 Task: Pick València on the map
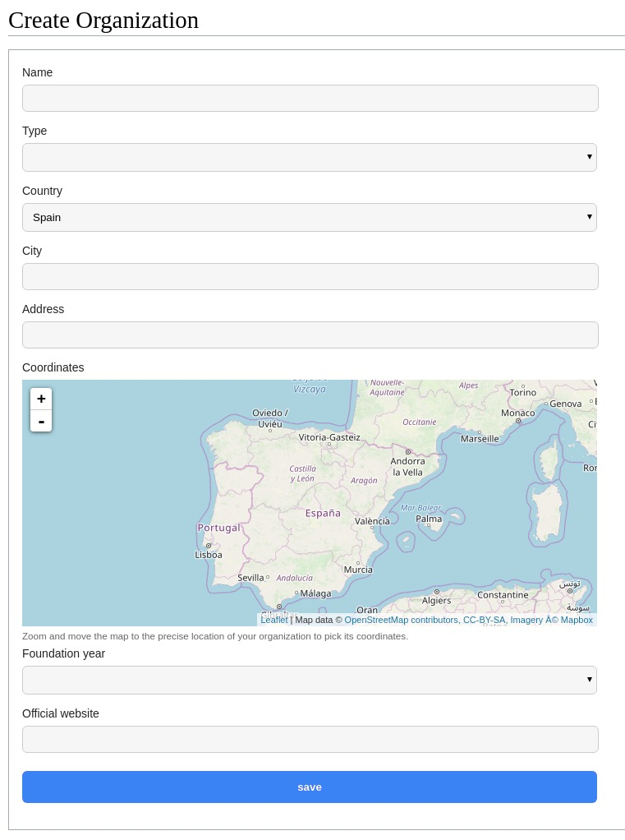coord(372,521)
